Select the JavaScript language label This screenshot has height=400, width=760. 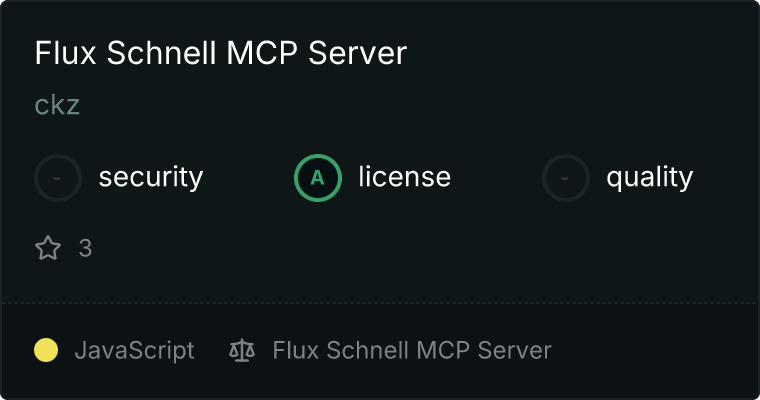pyautogui.click(x=135, y=351)
